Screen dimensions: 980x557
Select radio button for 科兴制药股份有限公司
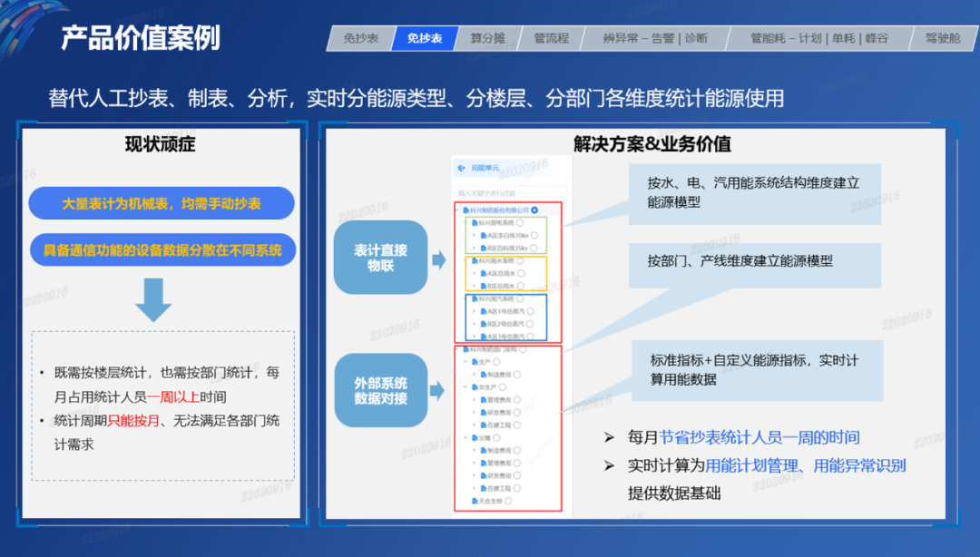pyautogui.click(x=534, y=210)
